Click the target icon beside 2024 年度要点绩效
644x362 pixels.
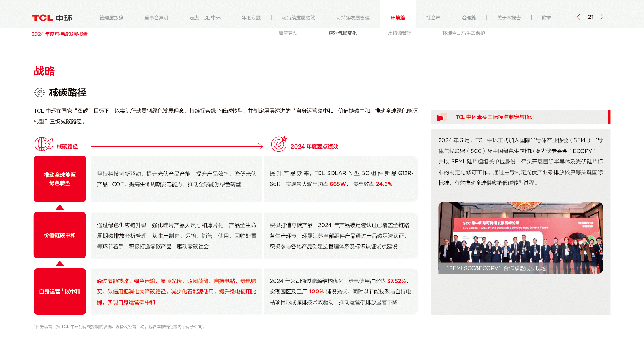(x=279, y=144)
